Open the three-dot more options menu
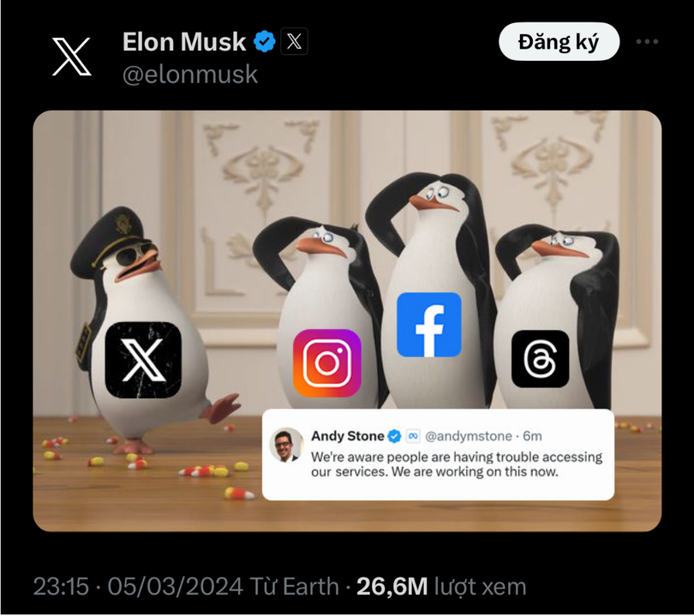The image size is (694, 616). click(x=647, y=42)
